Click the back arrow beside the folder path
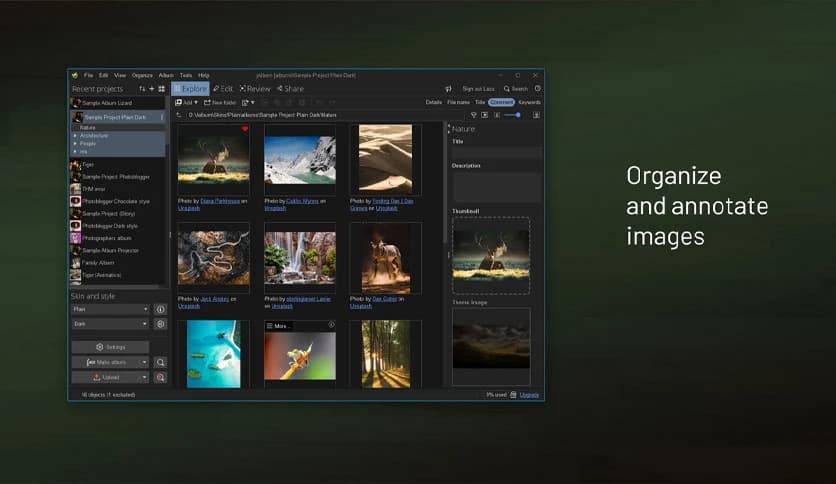 pos(179,115)
